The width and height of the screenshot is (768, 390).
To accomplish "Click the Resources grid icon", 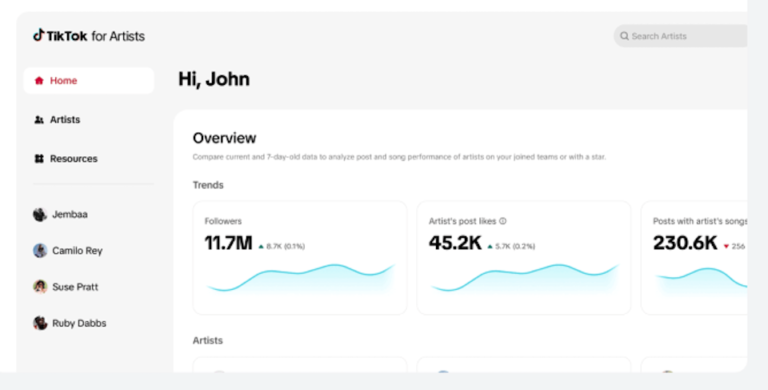I will pyautogui.click(x=39, y=159).
